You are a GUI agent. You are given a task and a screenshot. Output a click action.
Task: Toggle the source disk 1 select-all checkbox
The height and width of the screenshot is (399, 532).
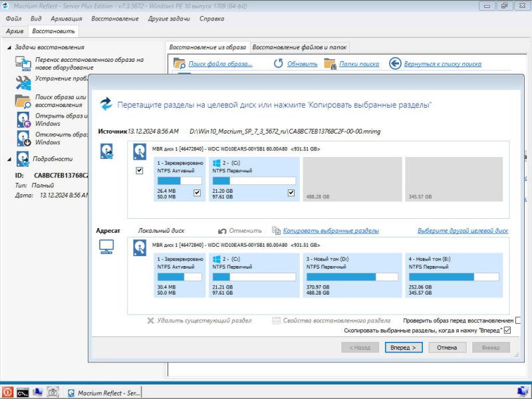tap(140, 170)
